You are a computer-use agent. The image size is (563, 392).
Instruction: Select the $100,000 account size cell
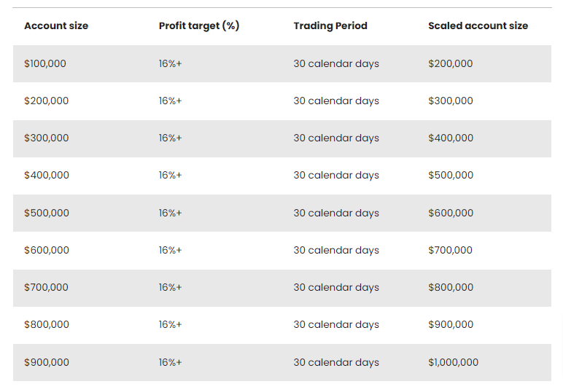coord(45,63)
